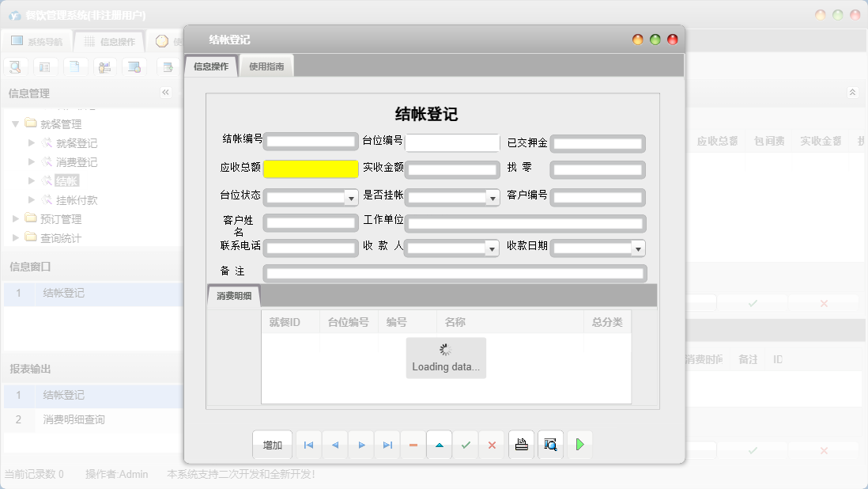This screenshot has height=489, width=868.
Task: Click the yellow 应收总额 input field
Action: [x=311, y=169]
